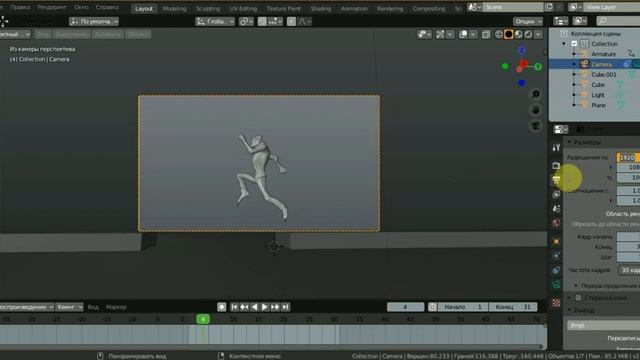
Task: Collapse the Размеры (Dimensions) panel
Action: tap(569, 142)
